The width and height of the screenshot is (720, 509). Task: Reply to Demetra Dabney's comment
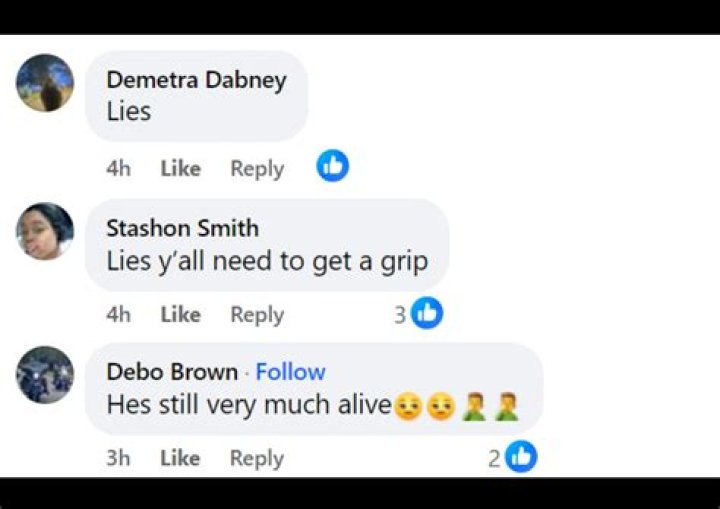[257, 169]
